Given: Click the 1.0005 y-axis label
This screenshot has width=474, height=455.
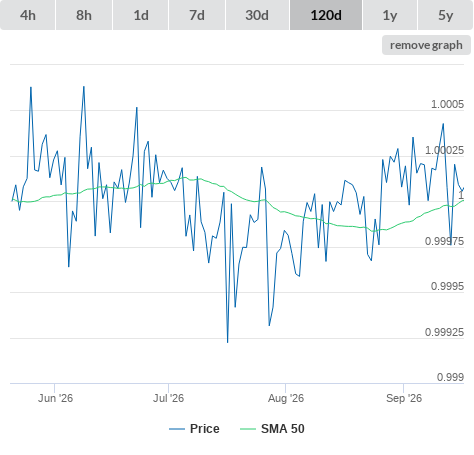Looking at the screenshot, I should point(447,104).
